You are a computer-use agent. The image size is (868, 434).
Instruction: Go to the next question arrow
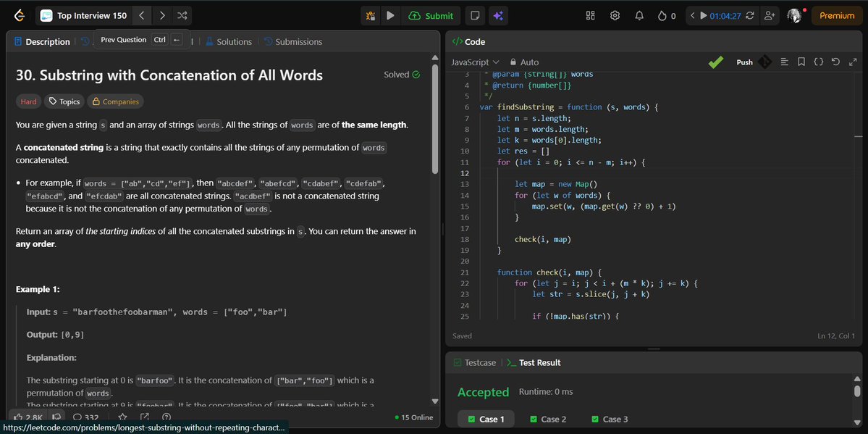tap(161, 15)
